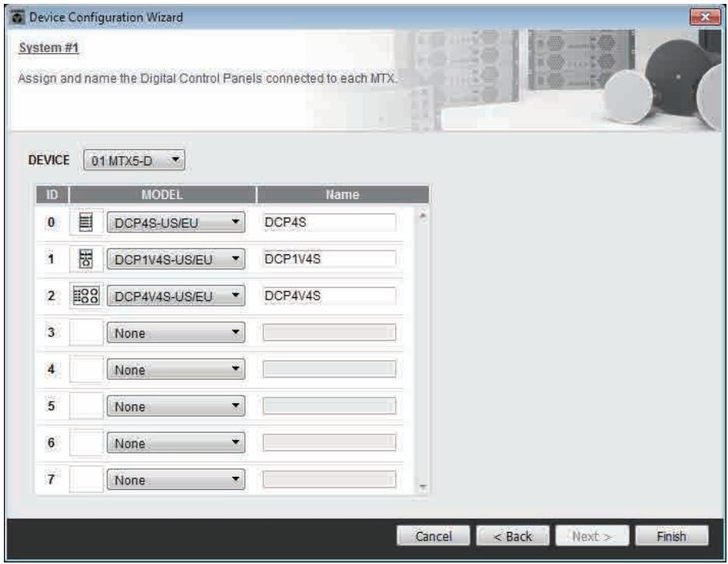Click the ID number 7 cell
This screenshot has height=564, width=728.
[51, 479]
